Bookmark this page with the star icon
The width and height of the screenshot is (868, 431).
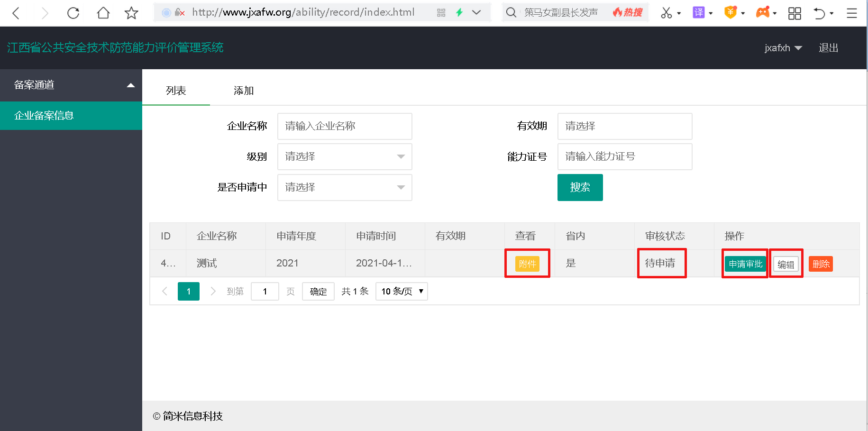[131, 13]
